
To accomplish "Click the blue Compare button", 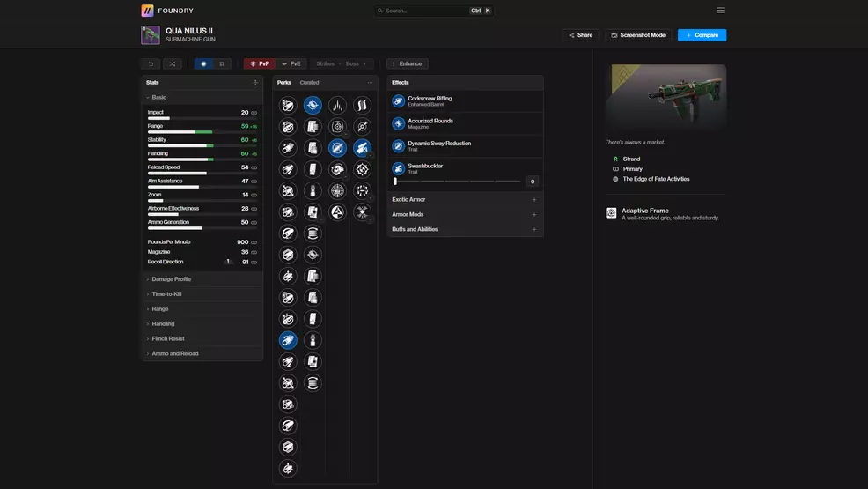I will pos(702,35).
